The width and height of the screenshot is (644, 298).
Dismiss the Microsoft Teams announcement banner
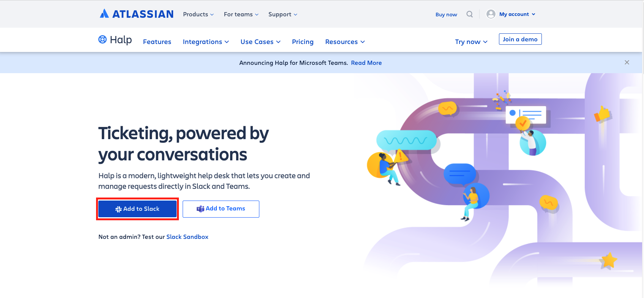(627, 63)
